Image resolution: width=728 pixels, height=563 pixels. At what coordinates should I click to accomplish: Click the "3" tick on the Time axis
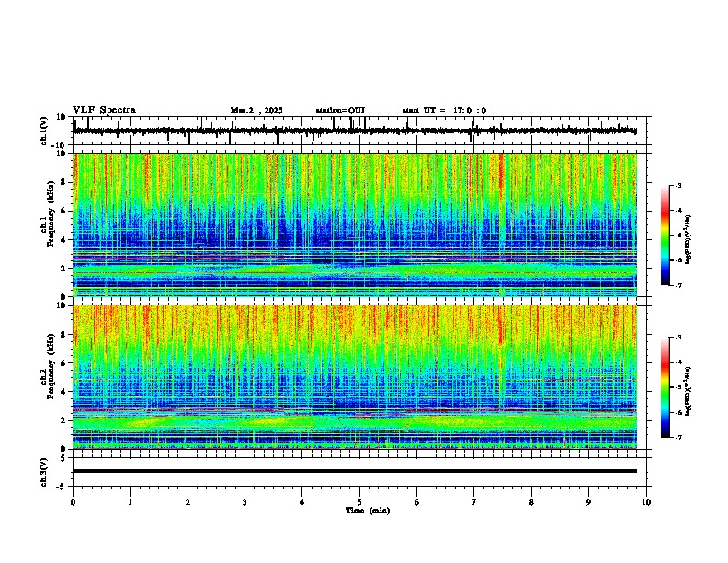(245, 502)
